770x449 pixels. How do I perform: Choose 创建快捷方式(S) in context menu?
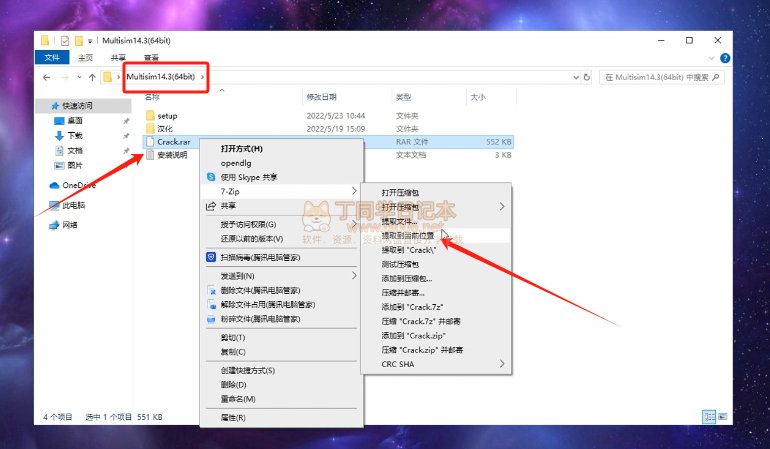[248, 370]
